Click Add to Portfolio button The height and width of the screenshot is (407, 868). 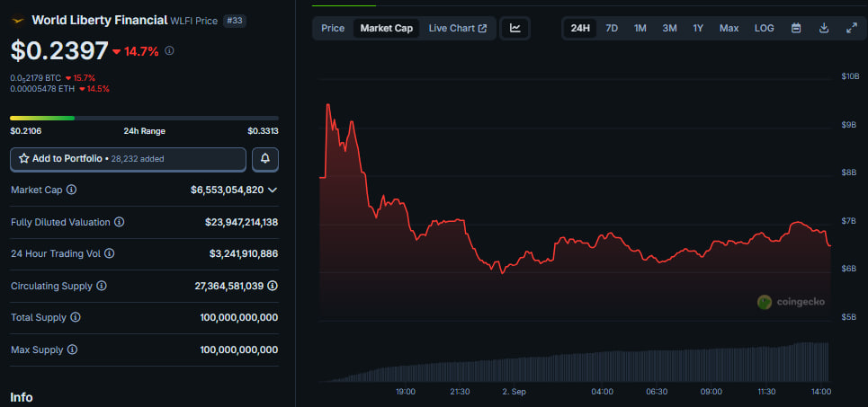coord(128,159)
